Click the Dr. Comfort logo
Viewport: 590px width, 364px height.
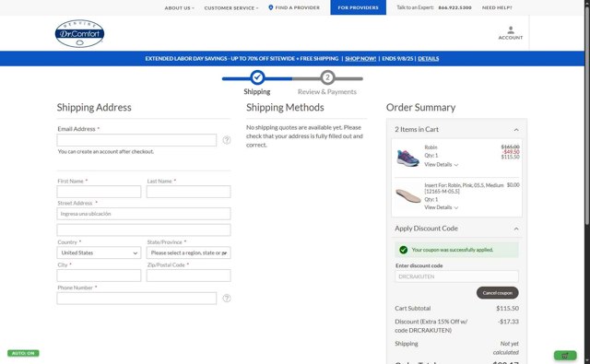pos(79,33)
